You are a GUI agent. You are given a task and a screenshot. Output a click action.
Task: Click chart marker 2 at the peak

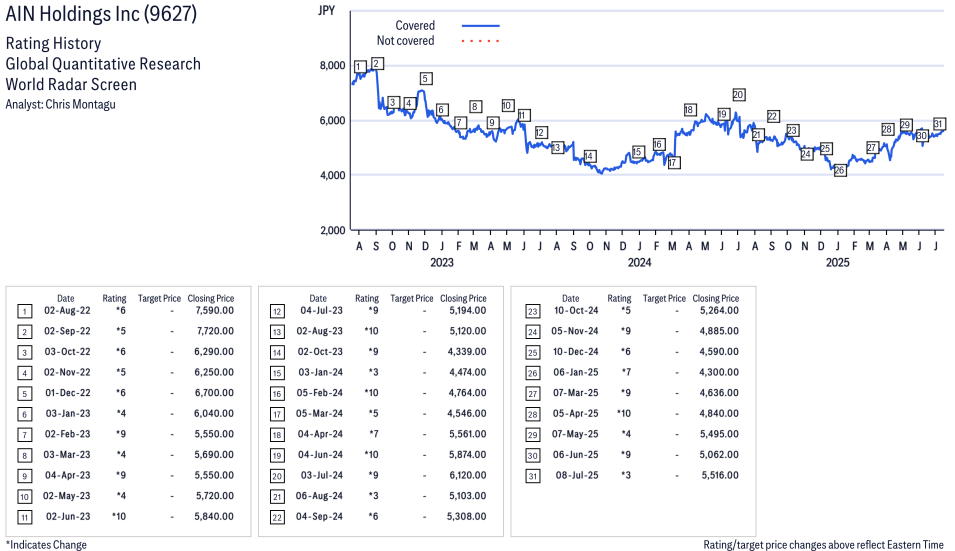[x=376, y=63]
